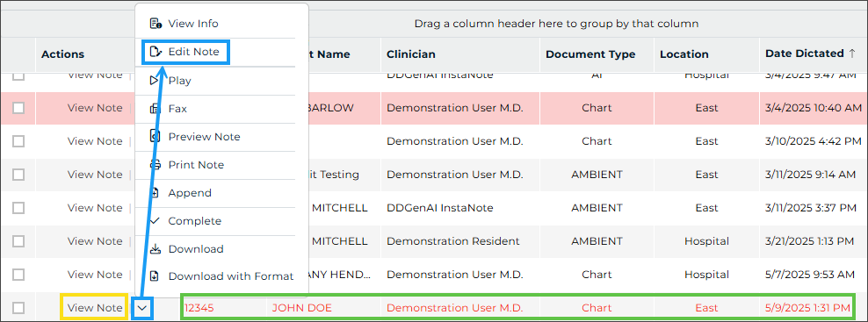Expand the actions chevron beside View Note
The image size is (868, 322).
click(x=143, y=308)
